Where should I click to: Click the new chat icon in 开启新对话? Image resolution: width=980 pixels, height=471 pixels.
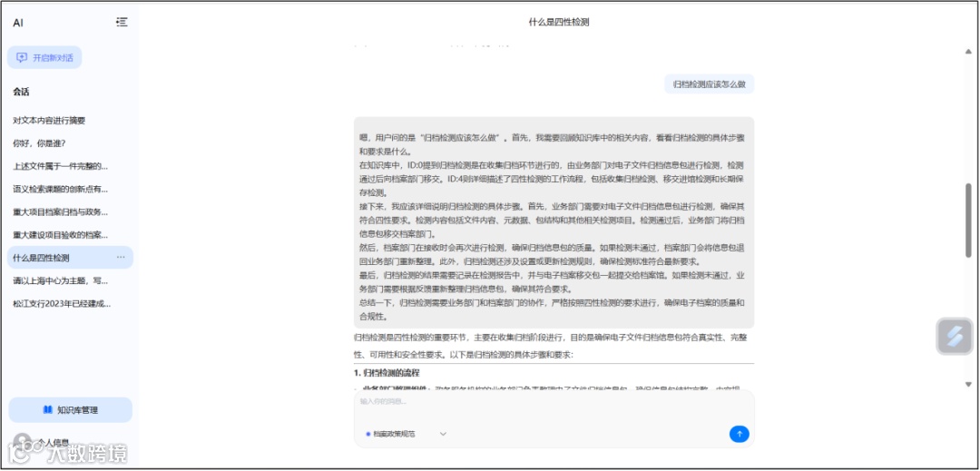click(x=22, y=57)
